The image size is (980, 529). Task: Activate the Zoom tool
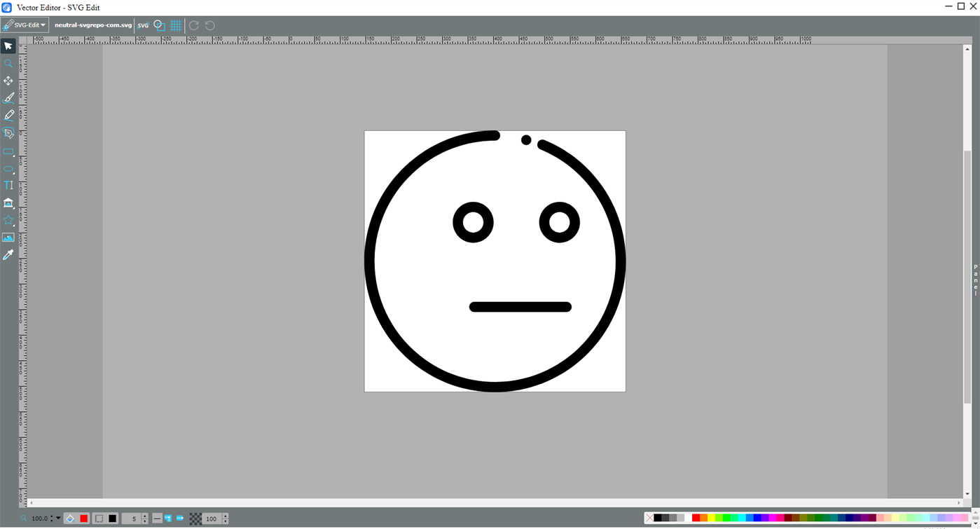coord(8,63)
